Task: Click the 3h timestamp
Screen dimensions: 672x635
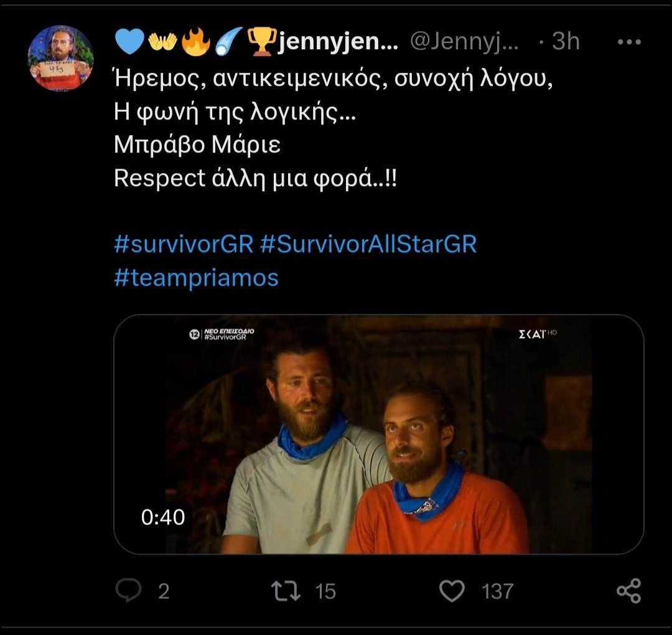Action: [566, 42]
